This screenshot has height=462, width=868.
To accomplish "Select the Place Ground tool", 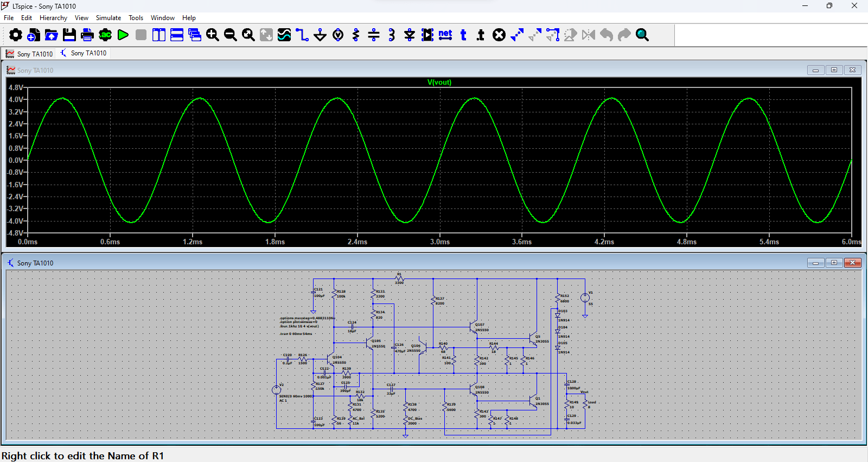I will pyautogui.click(x=320, y=35).
